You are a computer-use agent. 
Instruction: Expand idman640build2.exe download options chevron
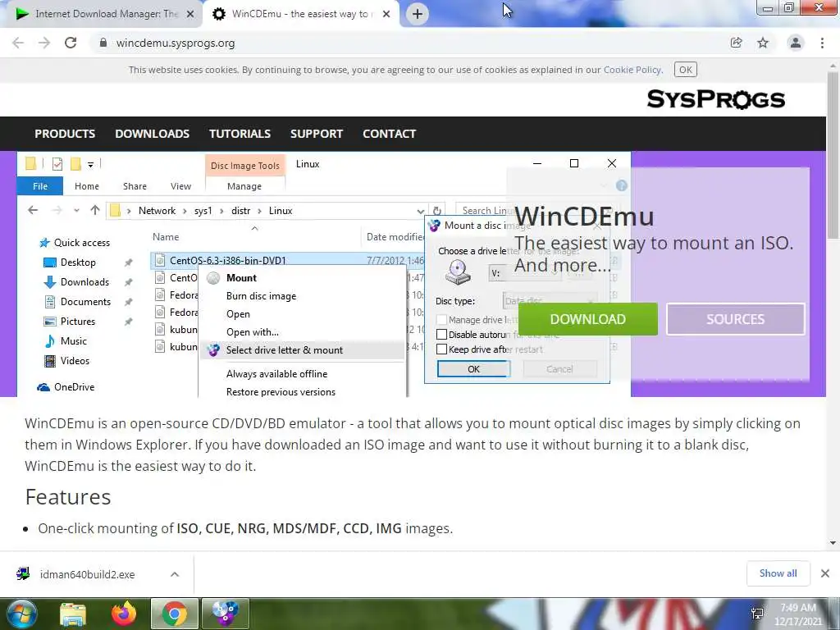pyautogui.click(x=175, y=574)
